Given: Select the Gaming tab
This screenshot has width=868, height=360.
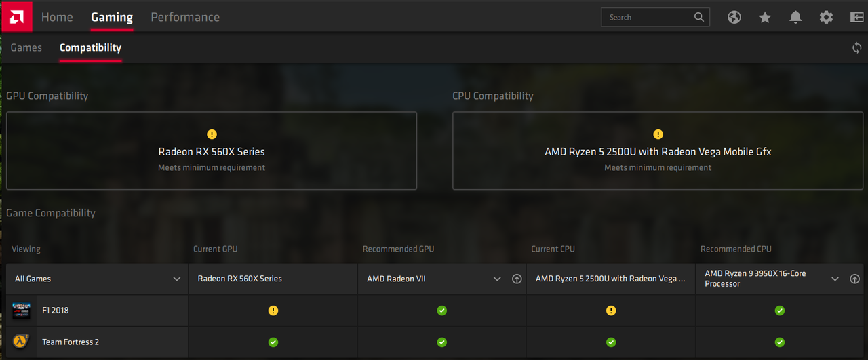Looking at the screenshot, I should click(x=112, y=17).
